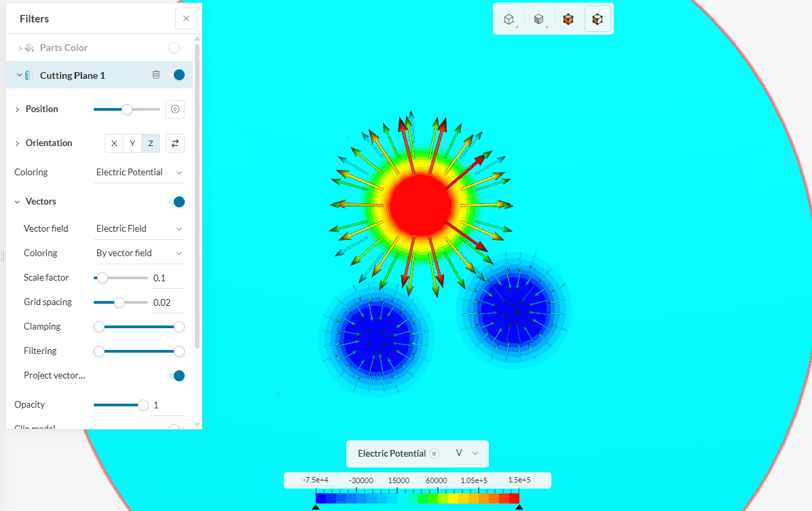The image size is (812, 511).
Task: Flip orientation using the swap arrows icon
Action: (175, 143)
